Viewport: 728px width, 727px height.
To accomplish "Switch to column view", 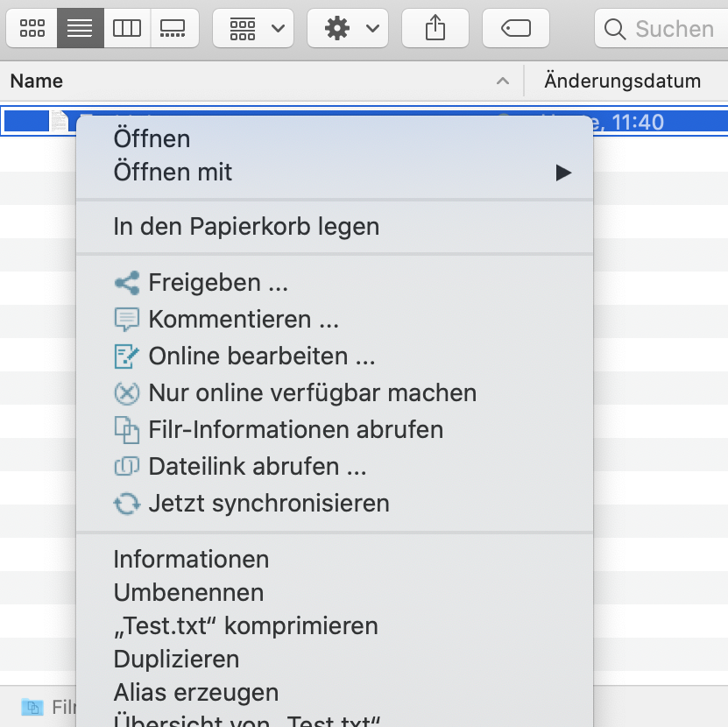I will click(127, 29).
